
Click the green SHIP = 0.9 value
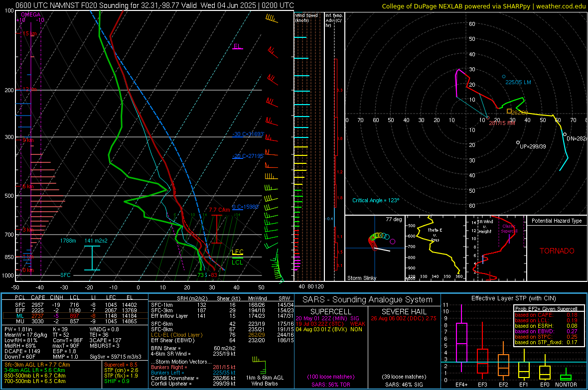[117, 381]
